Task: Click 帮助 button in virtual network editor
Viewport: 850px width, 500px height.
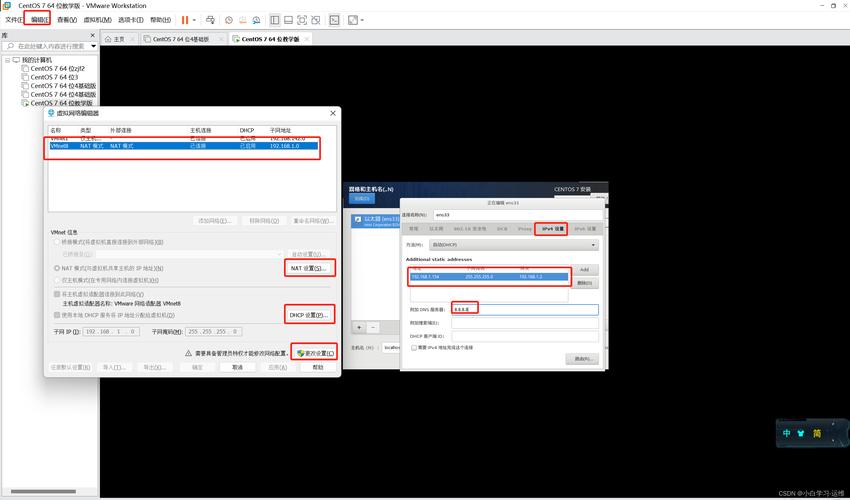Action: click(318, 367)
